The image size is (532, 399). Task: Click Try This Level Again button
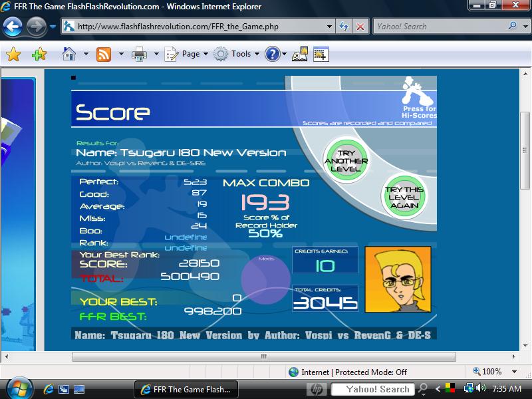click(x=404, y=197)
